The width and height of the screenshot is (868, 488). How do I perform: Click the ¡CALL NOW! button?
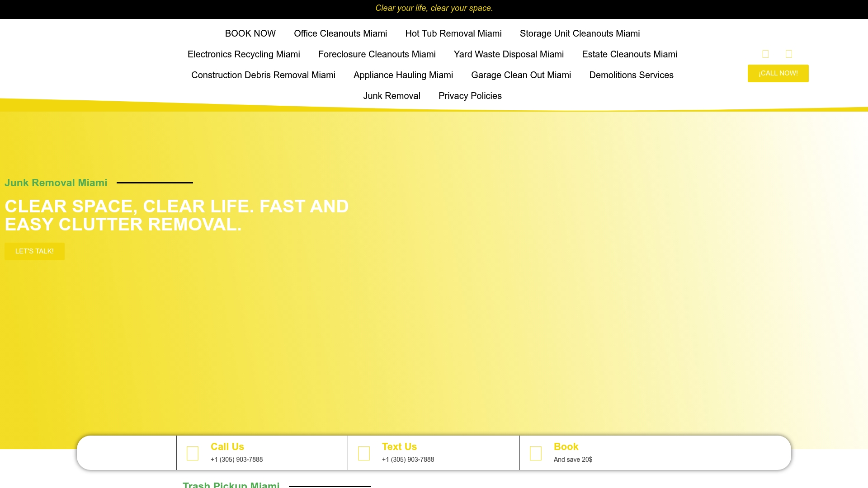click(778, 73)
